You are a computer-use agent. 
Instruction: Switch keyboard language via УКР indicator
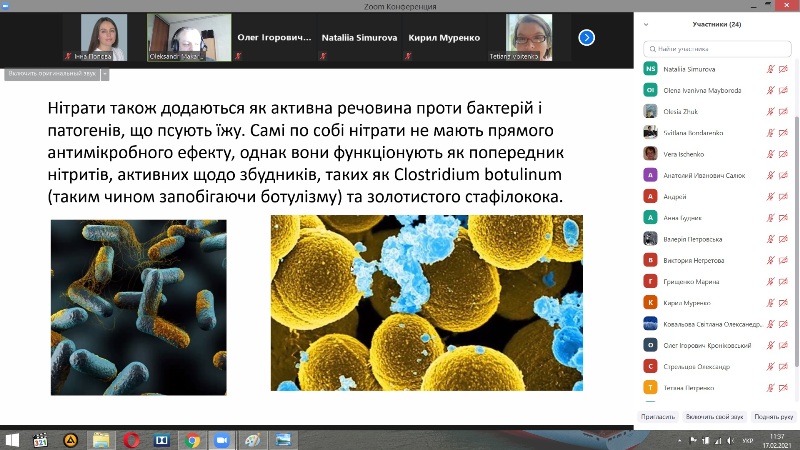(x=747, y=439)
